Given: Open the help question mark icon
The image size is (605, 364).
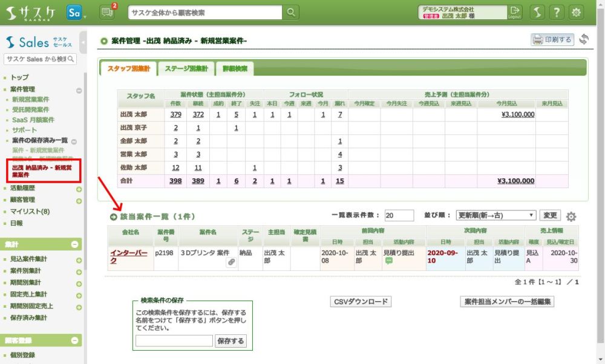Looking at the screenshot, I should click(x=557, y=12).
